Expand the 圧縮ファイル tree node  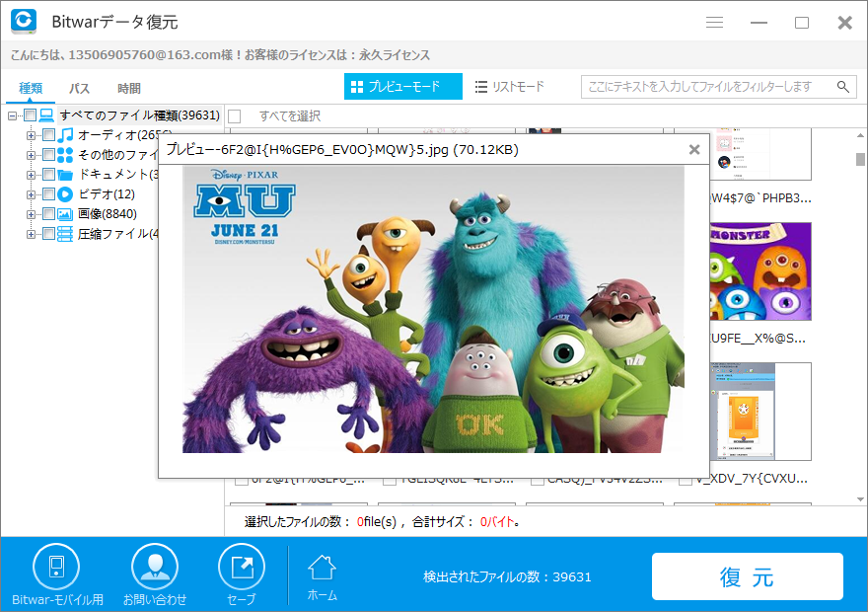pyautogui.click(x=31, y=235)
